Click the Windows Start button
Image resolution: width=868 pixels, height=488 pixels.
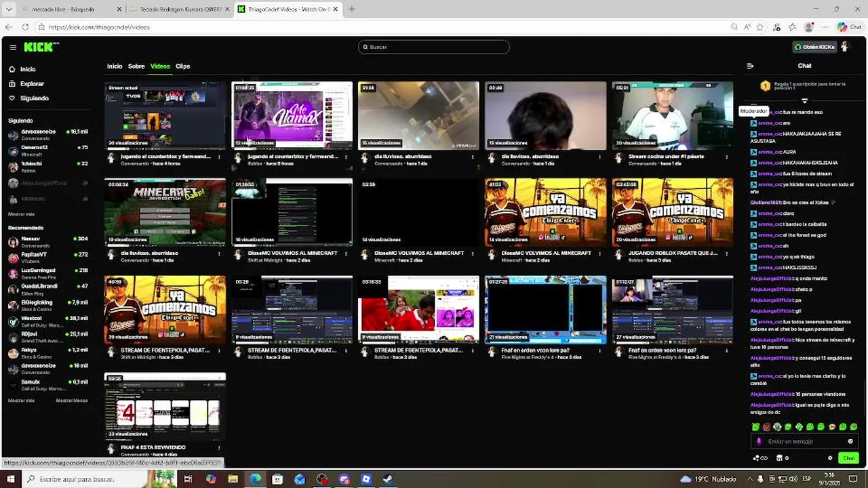click(10, 479)
